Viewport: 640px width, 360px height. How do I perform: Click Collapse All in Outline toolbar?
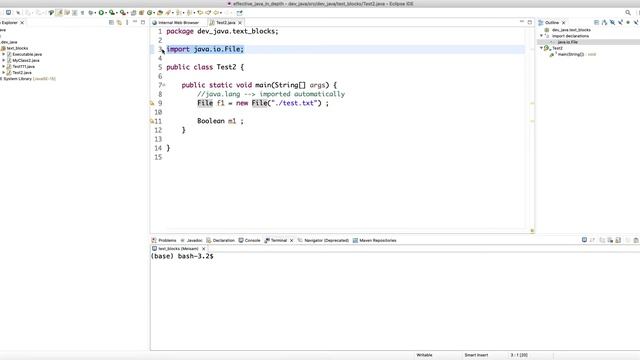pos(596,22)
